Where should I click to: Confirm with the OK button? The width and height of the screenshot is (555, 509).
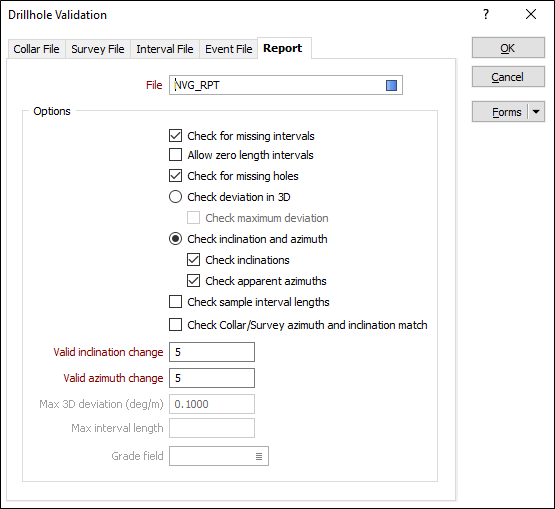pos(508,48)
